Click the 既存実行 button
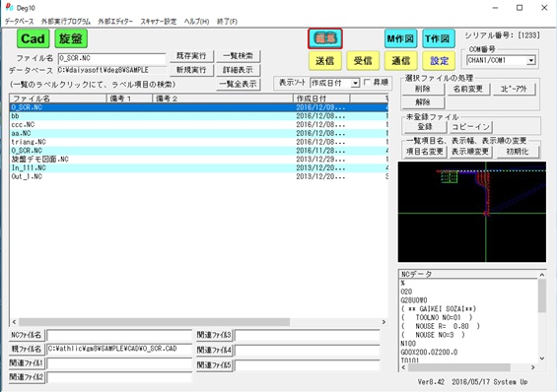 (x=191, y=56)
